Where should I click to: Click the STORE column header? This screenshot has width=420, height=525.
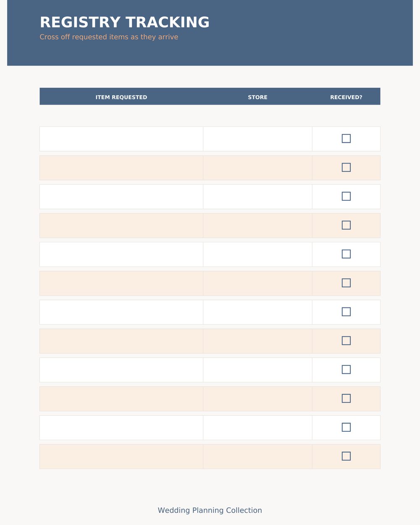tap(257, 97)
